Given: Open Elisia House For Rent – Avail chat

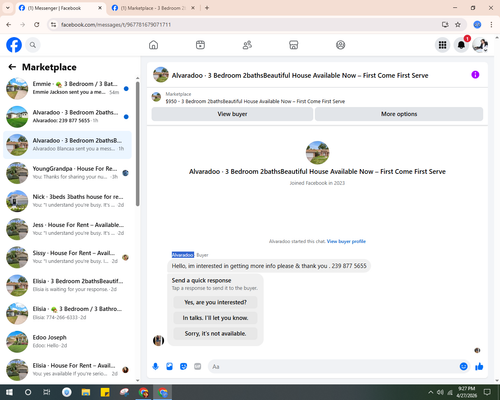Looking at the screenshot, I should 67,370.
